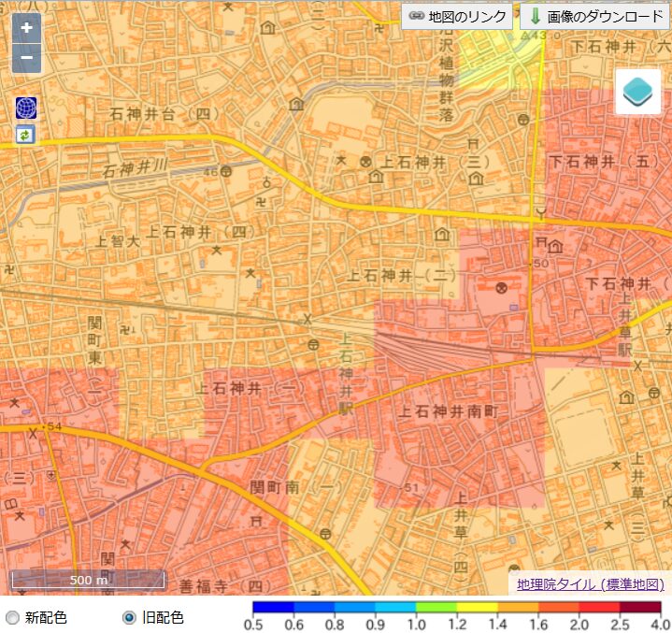Click the 画像のダウンロード button
The height and width of the screenshot is (633, 672).
click(x=593, y=16)
